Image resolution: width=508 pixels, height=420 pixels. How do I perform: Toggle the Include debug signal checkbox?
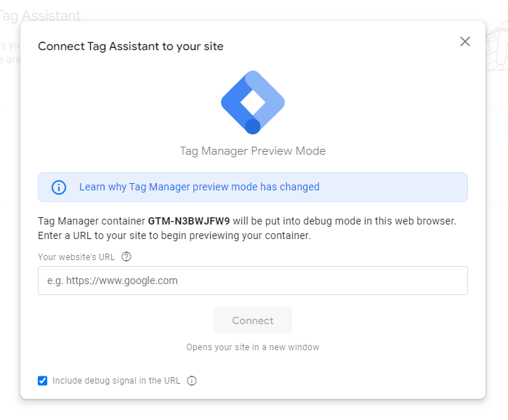(x=43, y=381)
